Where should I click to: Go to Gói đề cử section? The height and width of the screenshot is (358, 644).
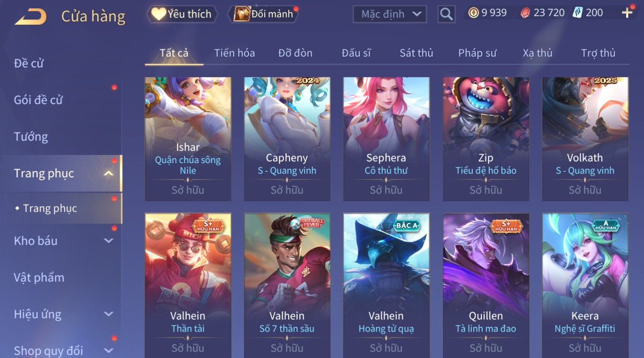[x=38, y=100]
